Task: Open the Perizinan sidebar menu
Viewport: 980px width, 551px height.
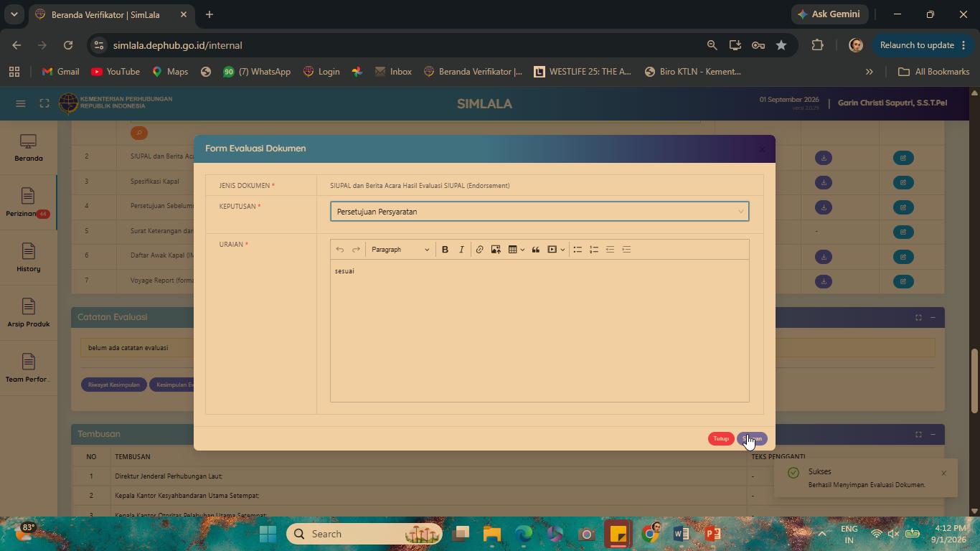Action: click(x=28, y=203)
